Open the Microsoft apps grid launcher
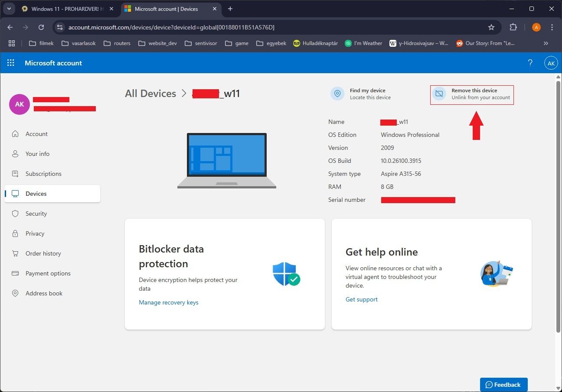This screenshot has height=392, width=562. point(11,63)
